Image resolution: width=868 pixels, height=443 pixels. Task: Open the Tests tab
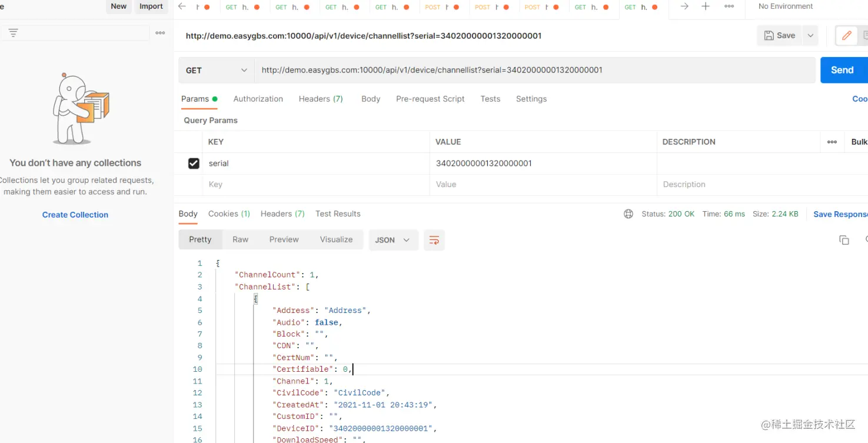pos(490,99)
